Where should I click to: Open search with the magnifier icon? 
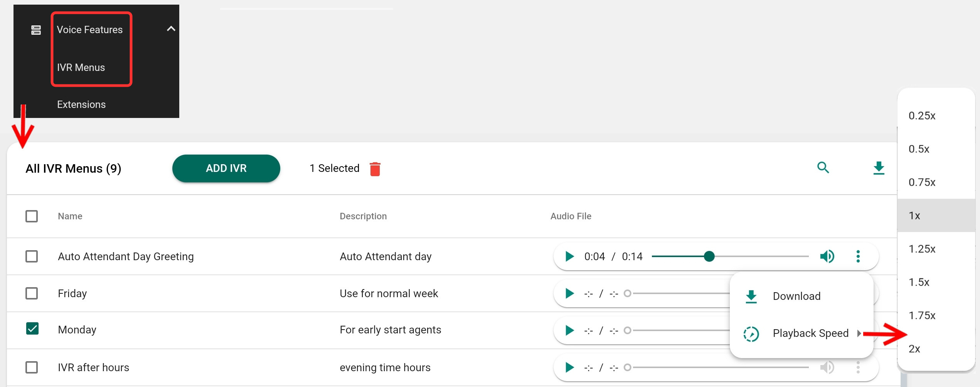tap(823, 168)
